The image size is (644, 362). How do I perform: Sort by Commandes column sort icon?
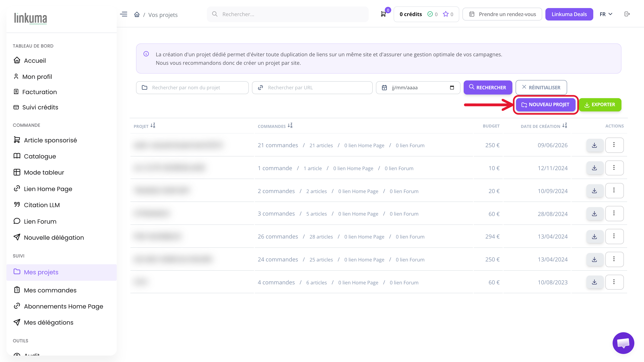click(290, 126)
